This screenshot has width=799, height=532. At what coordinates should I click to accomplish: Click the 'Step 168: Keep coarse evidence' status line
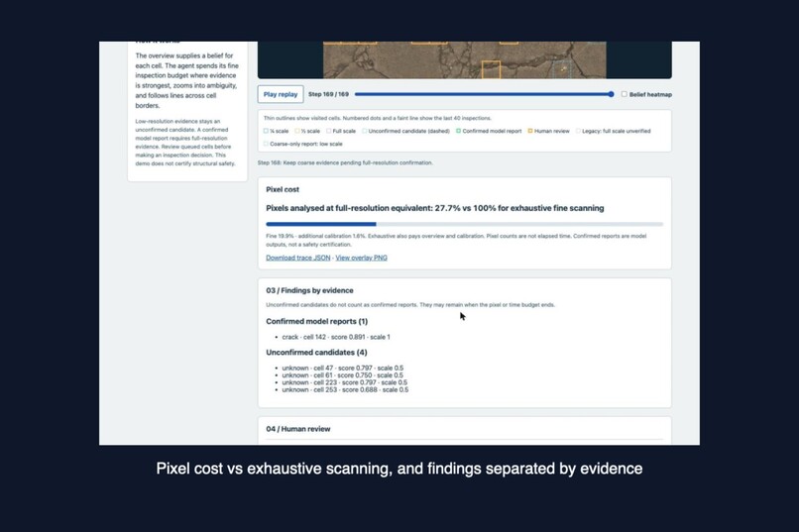[345, 162]
